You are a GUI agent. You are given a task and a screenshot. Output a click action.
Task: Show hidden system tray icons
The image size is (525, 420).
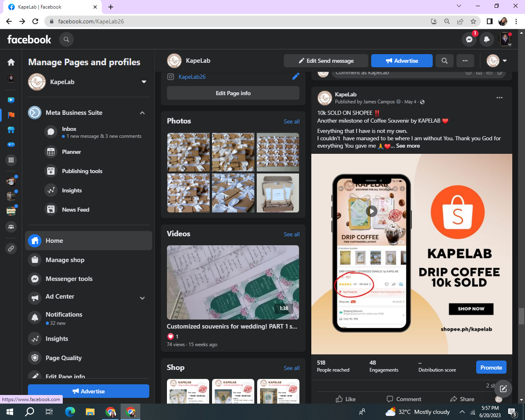[462, 412]
